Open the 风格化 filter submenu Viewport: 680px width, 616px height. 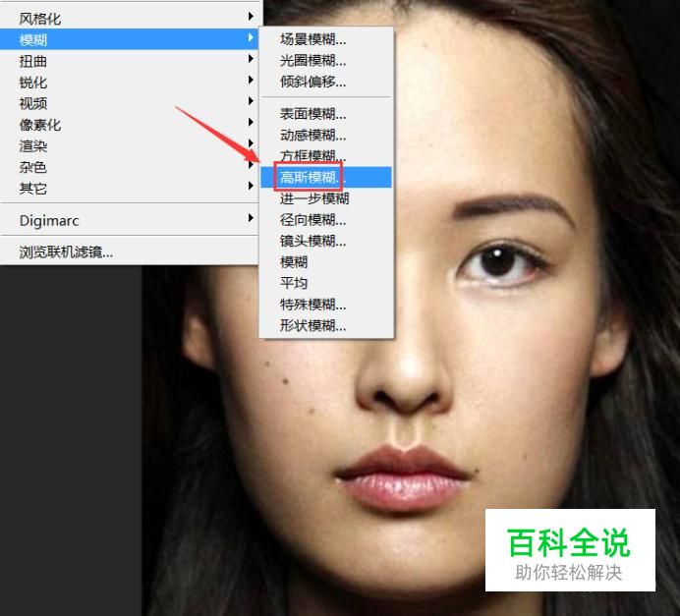click(130, 19)
